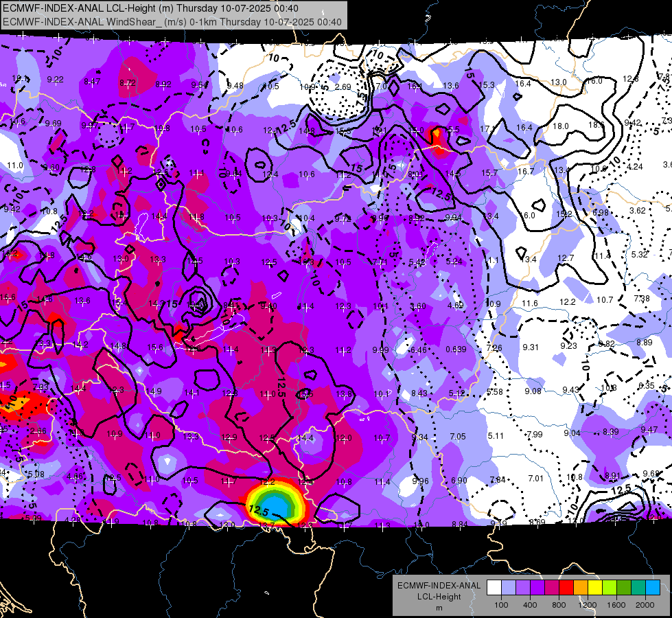
Task: Select the grid value 5.42
Action: [x=417, y=262]
